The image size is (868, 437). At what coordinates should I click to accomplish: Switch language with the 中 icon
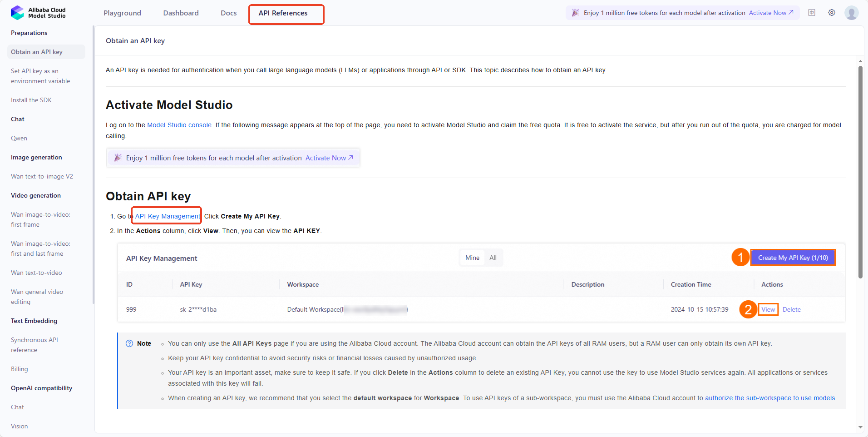click(x=812, y=13)
